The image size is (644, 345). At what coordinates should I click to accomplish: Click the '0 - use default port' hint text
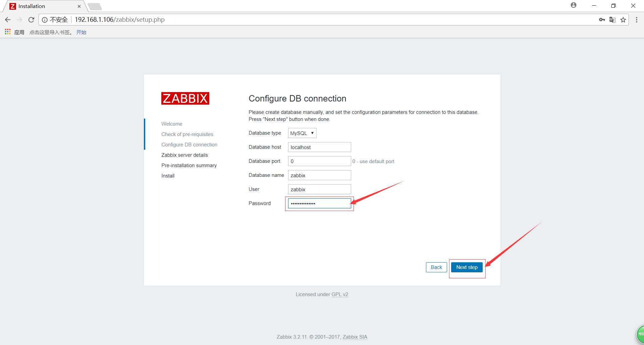tap(373, 161)
